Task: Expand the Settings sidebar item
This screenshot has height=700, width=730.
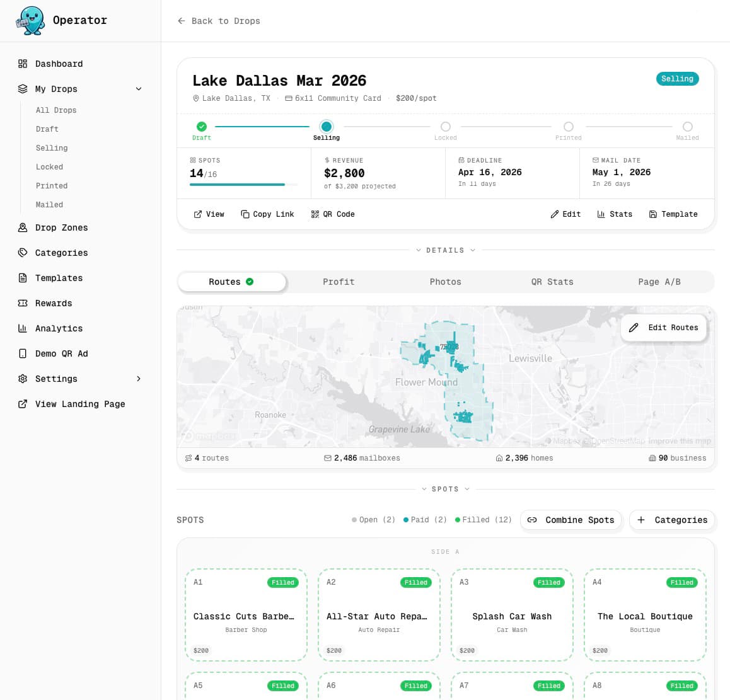Action: 56,379
